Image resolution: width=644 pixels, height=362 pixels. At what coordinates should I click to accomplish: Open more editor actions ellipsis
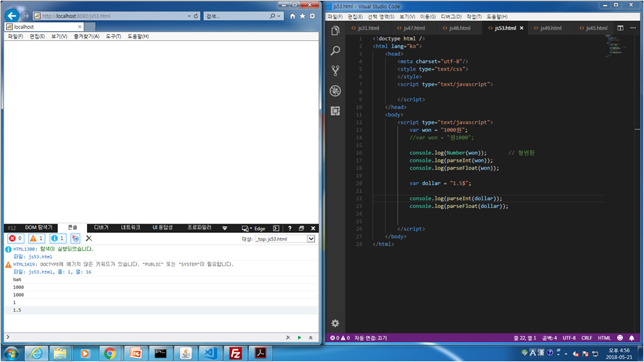click(x=633, y=28)
